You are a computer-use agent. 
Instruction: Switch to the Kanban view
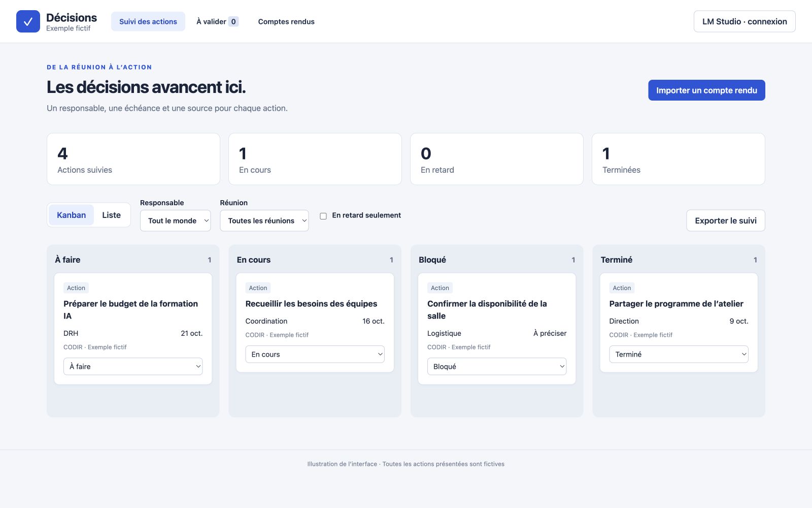coord(71,215)
